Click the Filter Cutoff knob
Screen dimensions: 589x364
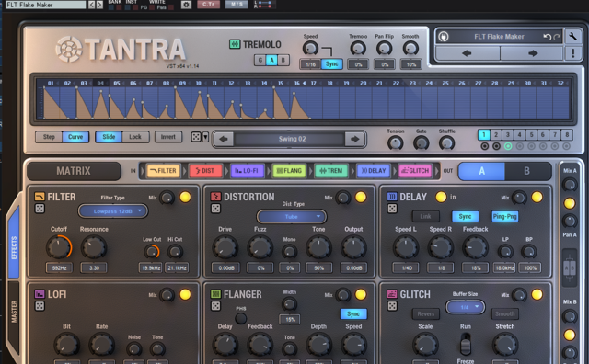(x=59, y=247)
